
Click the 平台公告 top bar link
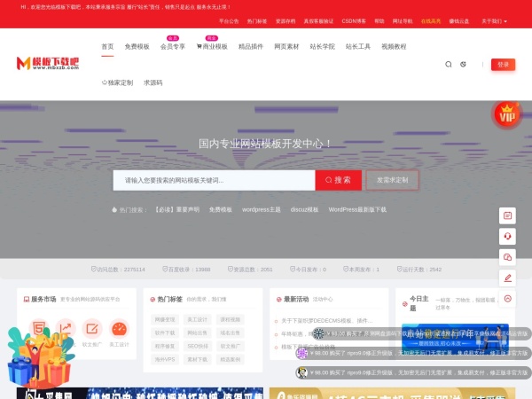tap(229, 21)
